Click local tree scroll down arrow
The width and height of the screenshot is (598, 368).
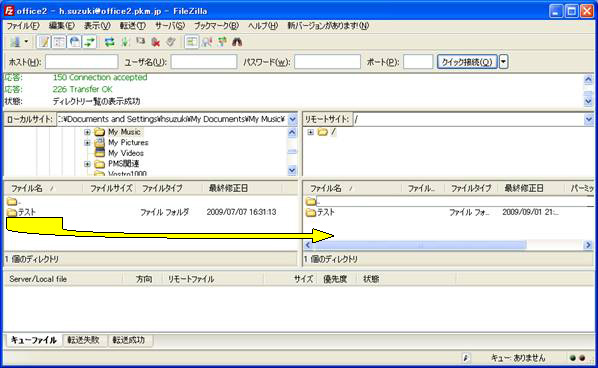point(292,170)
